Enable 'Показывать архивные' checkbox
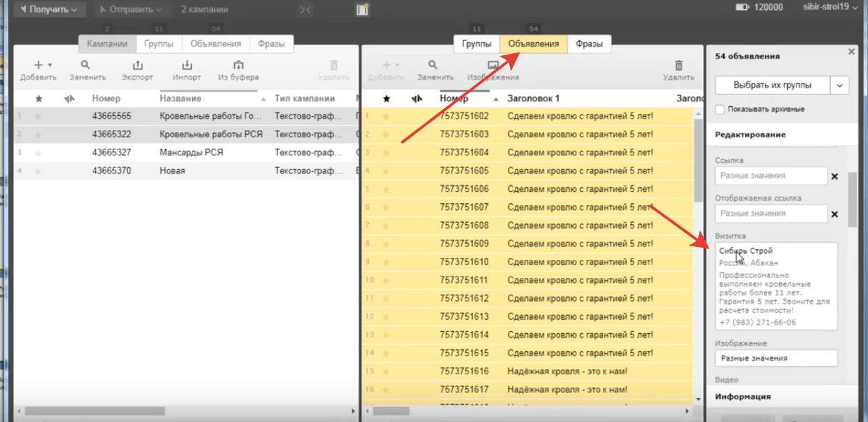This screenshot has height=422, width=868. pos(720,109)
